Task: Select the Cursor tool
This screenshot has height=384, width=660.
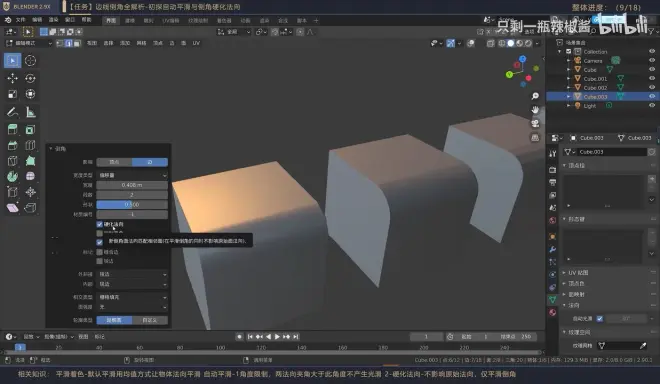Action: (x=30, y=61)
